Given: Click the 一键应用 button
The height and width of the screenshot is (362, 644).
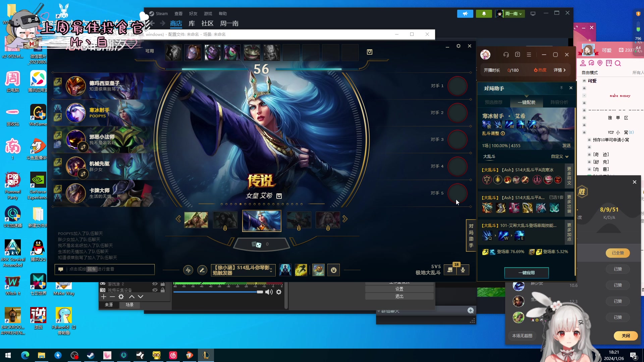Looking at the screenshot, I should [x=527, y=273].
